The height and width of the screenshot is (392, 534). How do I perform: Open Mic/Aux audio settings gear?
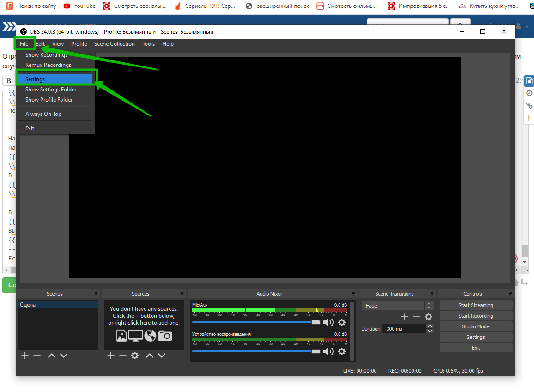click(342, 322)
